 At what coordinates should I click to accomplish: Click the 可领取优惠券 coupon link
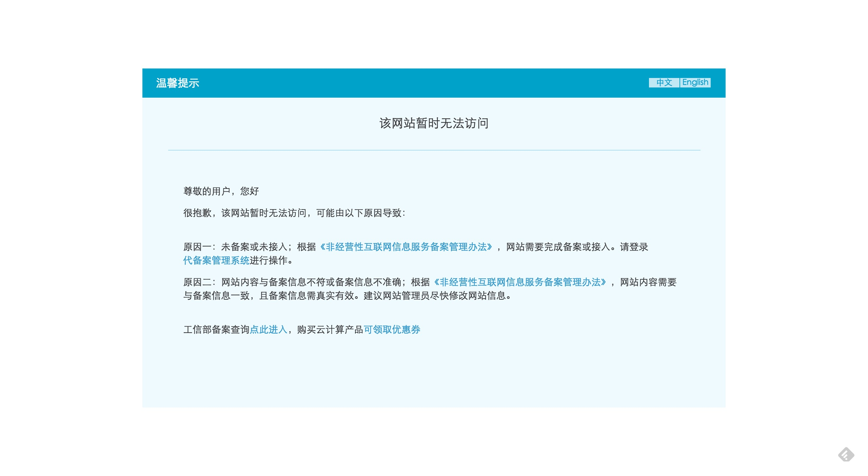392,330
